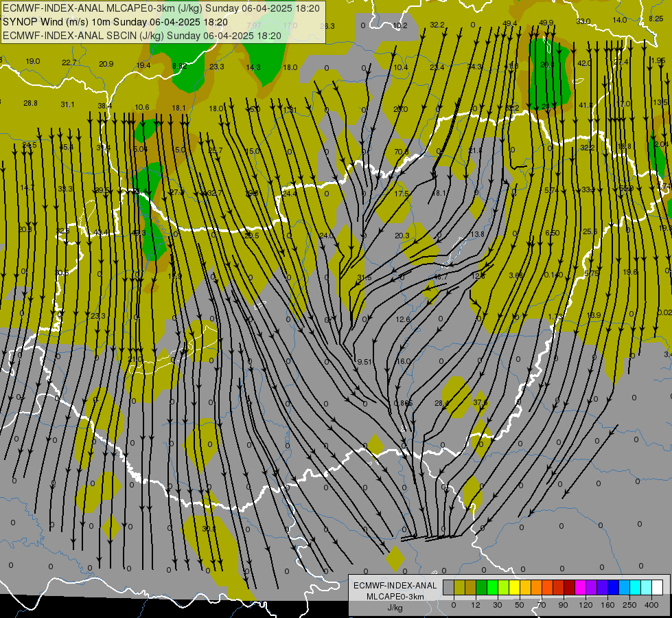Click the map value '12.6'

(x=402, y=319)
